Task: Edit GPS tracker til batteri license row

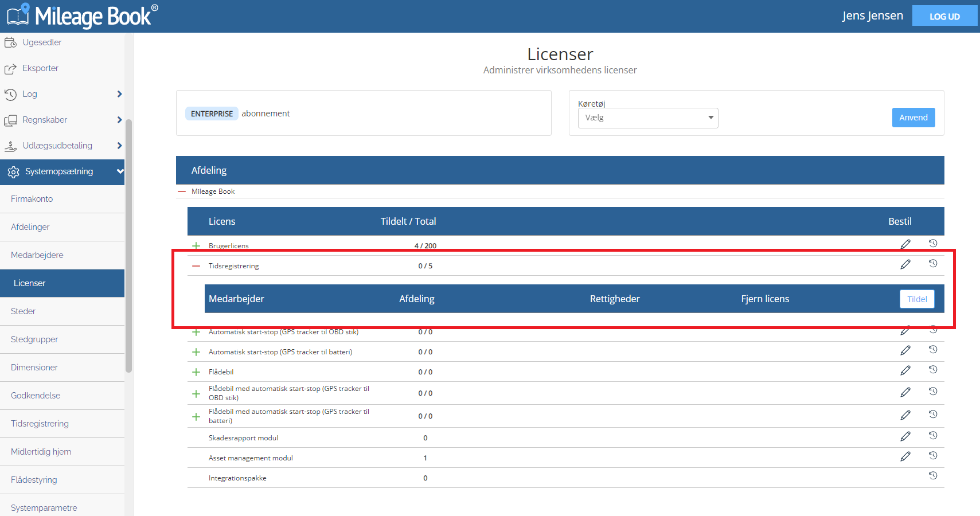Action: (905, 350)
